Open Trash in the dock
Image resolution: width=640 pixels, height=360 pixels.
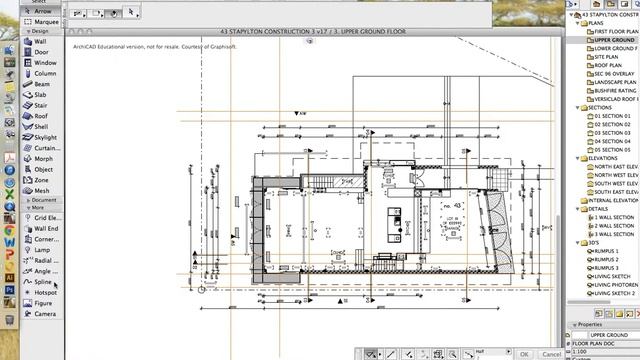click(9, 320)
